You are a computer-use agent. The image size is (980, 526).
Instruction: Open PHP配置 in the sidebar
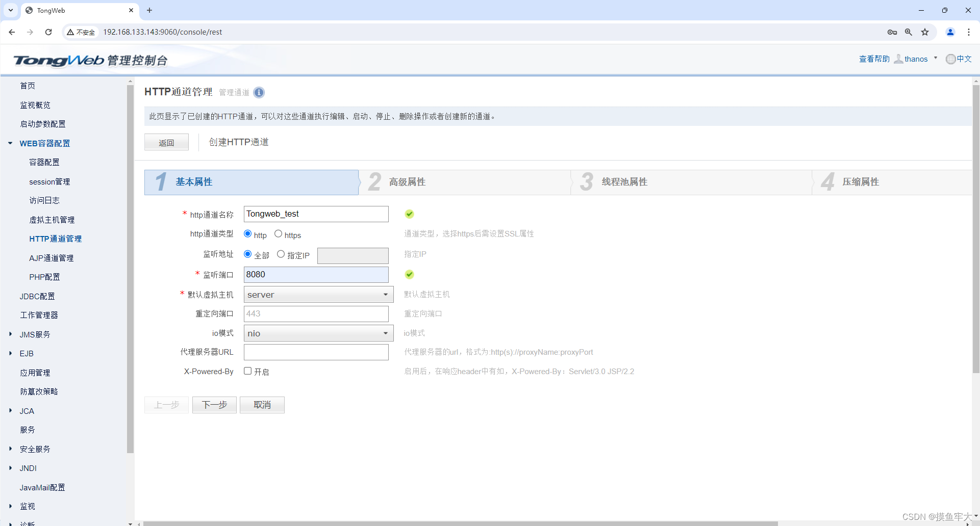[x=44, y=277]
